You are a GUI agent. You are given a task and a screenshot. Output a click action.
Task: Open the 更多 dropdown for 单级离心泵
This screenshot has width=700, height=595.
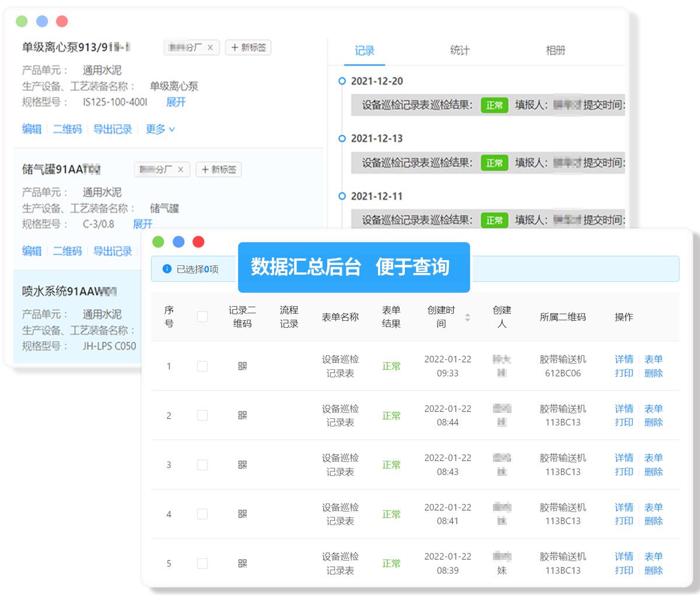[x=160, y=129]
